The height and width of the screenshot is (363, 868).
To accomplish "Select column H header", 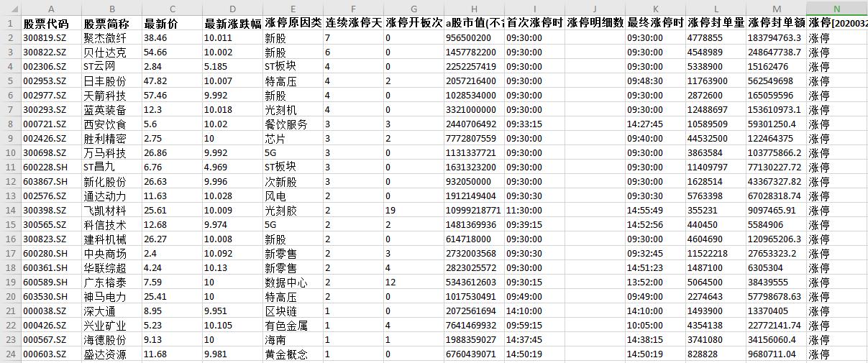I will coord(474,8).
